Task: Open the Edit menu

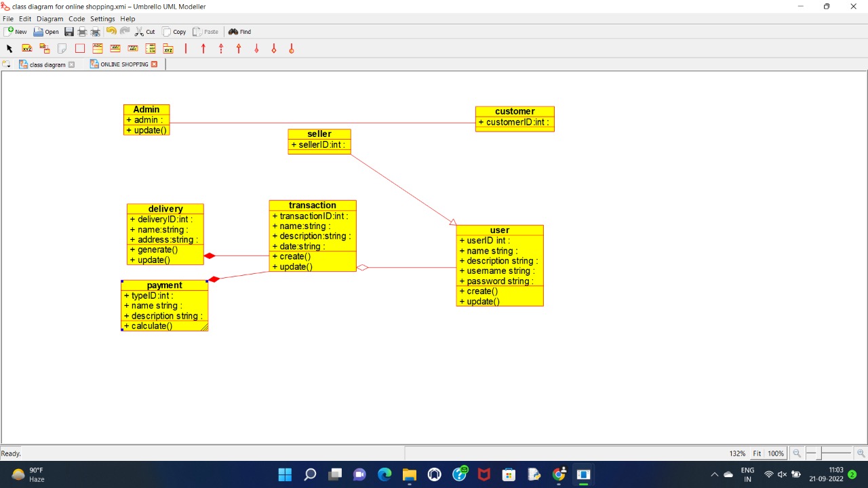Action: [25, 19]
